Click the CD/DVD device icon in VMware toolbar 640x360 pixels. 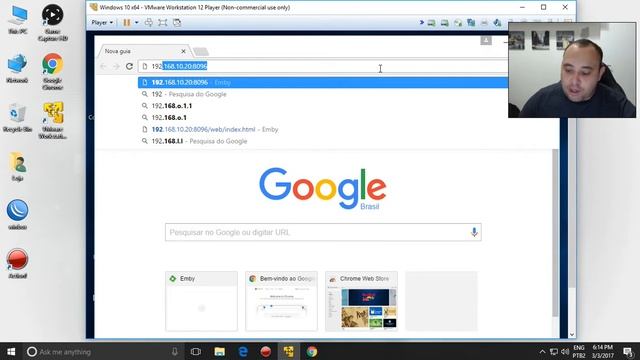(x=458, y=23)
